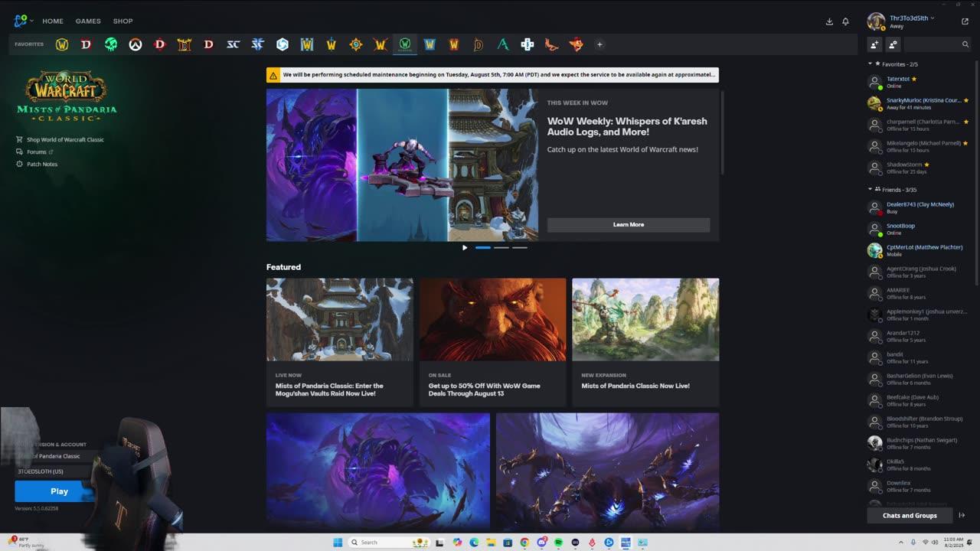Select friend Mikelangelo
Screen dimensions: 980x551
click(919, 146)
